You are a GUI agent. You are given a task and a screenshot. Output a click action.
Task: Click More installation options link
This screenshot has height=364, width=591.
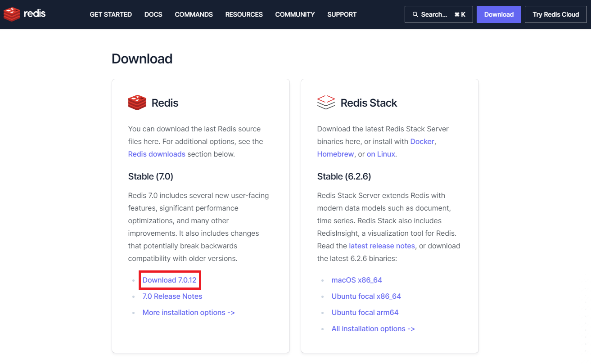[189, 312]
